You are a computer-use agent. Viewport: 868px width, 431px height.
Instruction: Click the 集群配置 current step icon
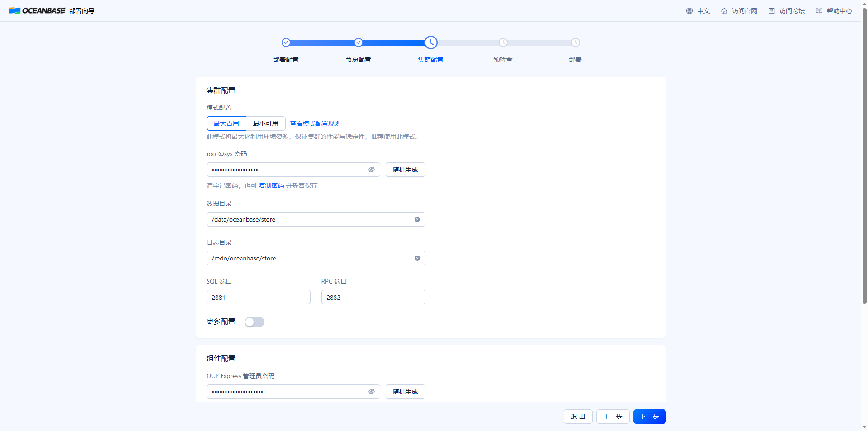(431, 43)
